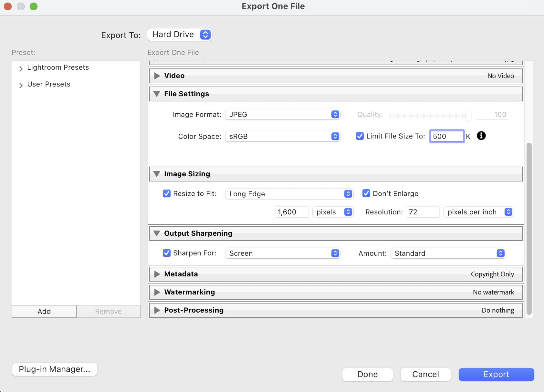544x392 pixels.
Task: Click the Resolution input field
Action: click(423, 212)
